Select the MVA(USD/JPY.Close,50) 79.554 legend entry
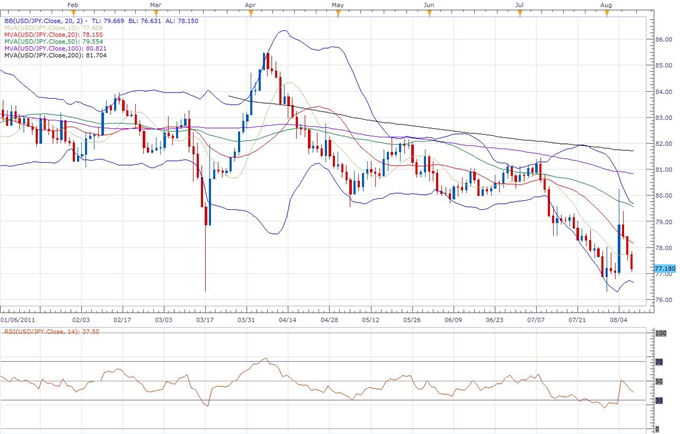680x434 pixels. pos(53,41)
